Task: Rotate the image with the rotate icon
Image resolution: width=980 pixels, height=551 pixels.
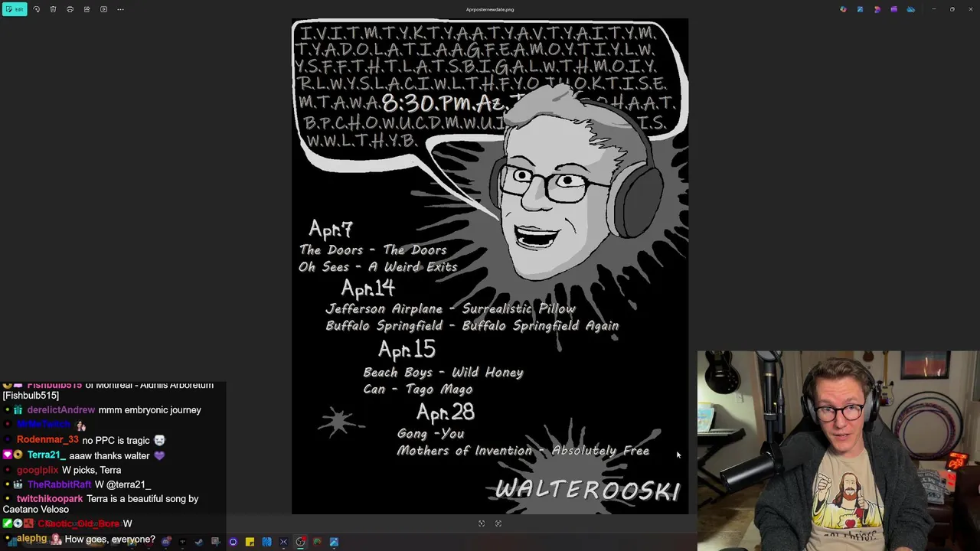Action: click(36, 9)
